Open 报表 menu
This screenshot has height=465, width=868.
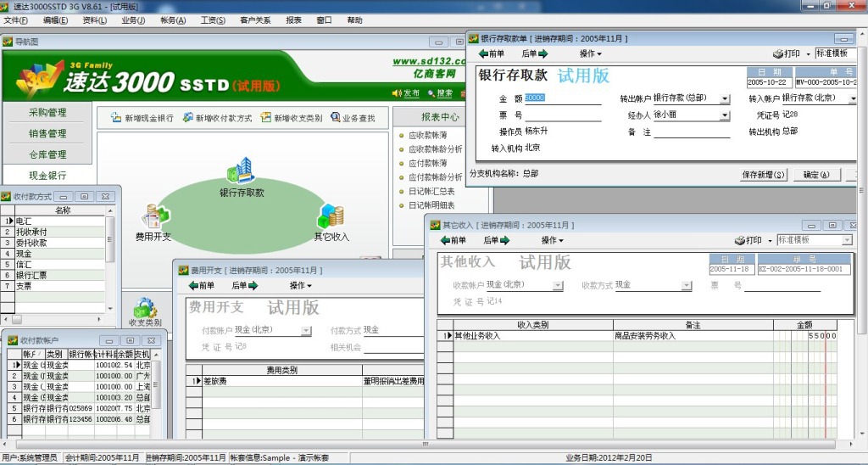293,20
